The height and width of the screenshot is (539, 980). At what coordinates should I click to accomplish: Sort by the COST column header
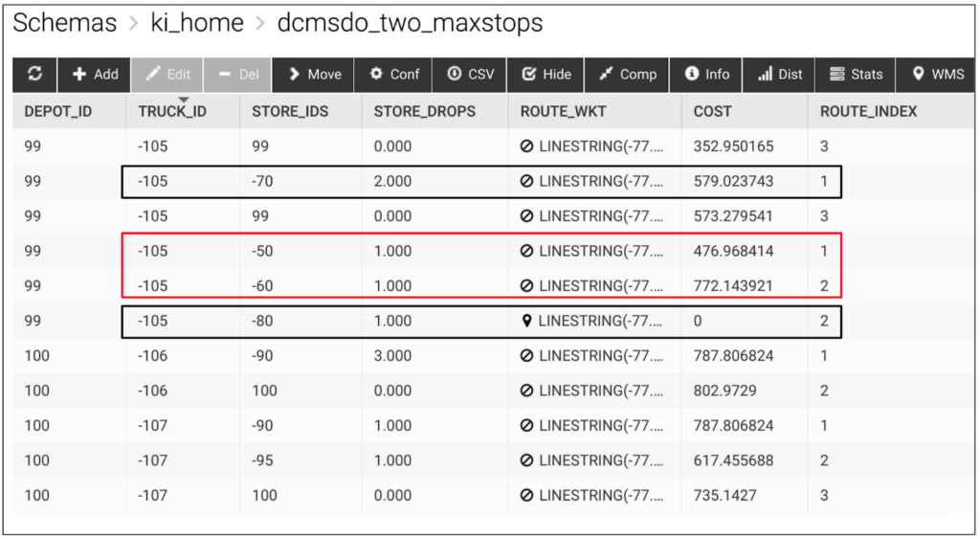pyautogui.click(x=713, y=111)
